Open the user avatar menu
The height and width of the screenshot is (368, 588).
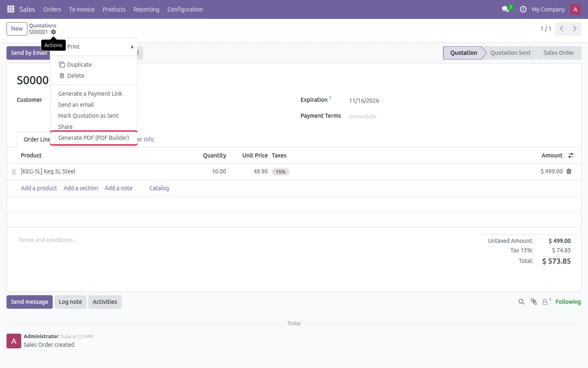coord(575,9)
